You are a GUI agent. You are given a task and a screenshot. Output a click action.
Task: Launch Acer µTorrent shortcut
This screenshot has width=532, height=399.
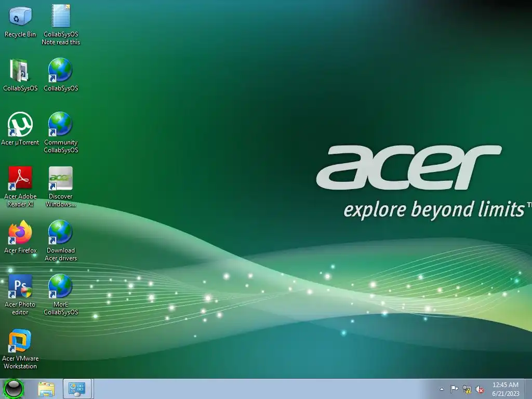click(20, 129)
